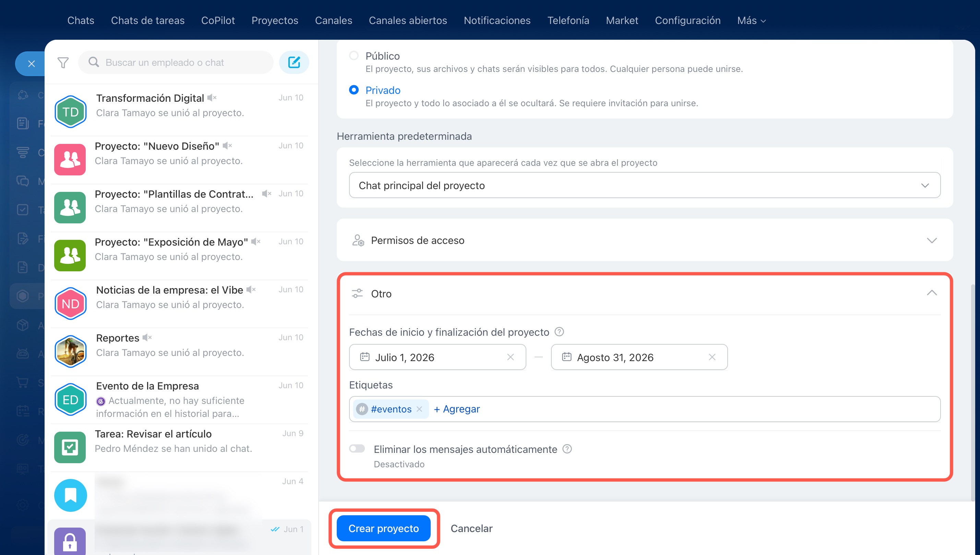Close the panel with the X button
980x555 pixels.
click(x=31, y=64)
